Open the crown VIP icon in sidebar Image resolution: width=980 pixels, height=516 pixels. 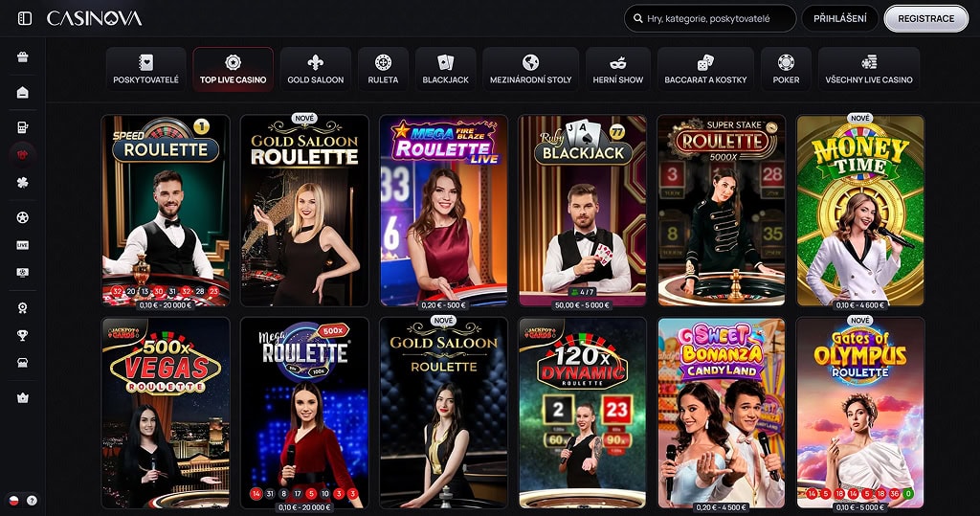click(23, 398)
